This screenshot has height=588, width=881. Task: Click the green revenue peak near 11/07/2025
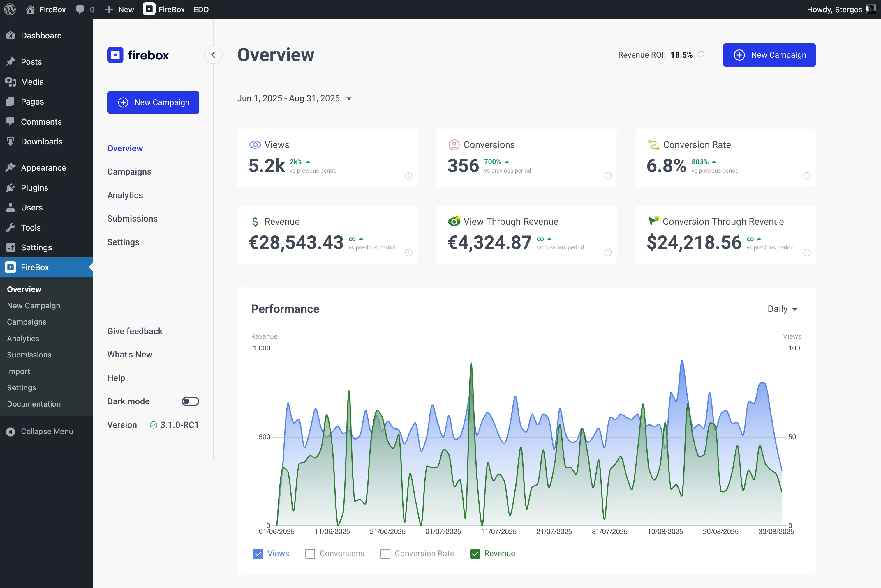click(471, 364)
